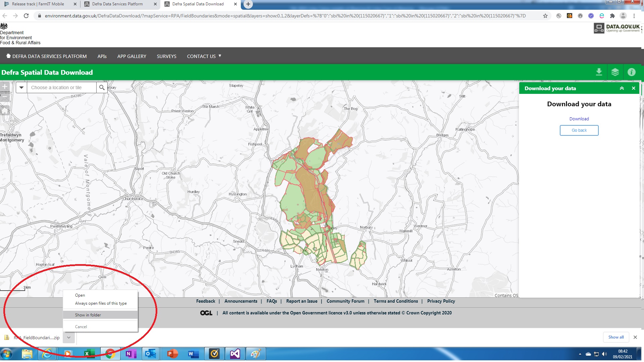Click the SURVEYS navigation tab
This screenshot has width=644, height=362.
point(167,56)
